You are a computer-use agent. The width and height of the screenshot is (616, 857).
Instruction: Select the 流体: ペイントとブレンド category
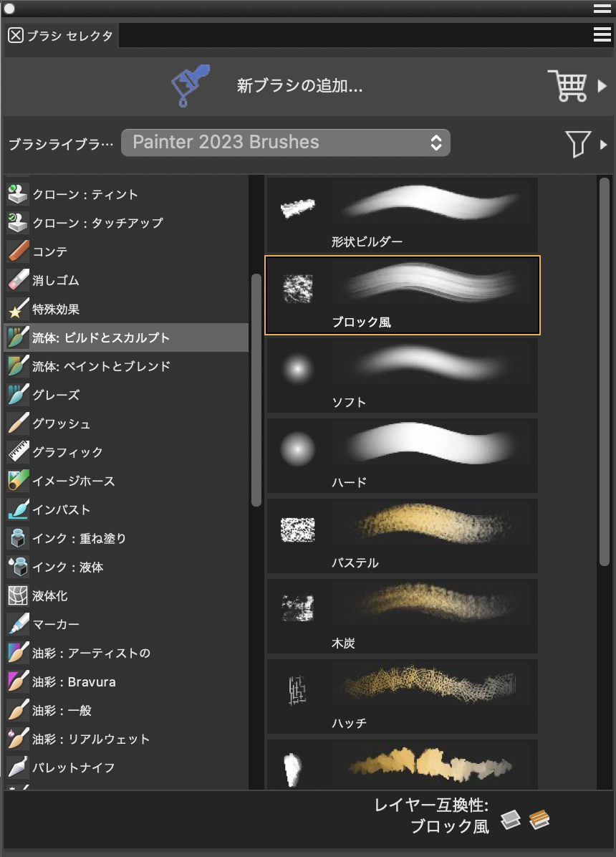101,366
